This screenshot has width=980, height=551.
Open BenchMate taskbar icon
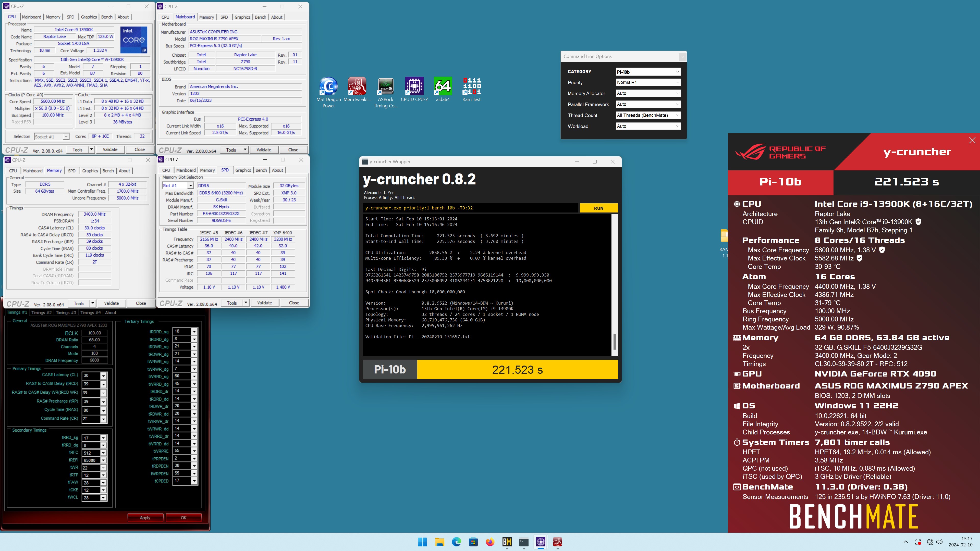click(x=507, y=542)
